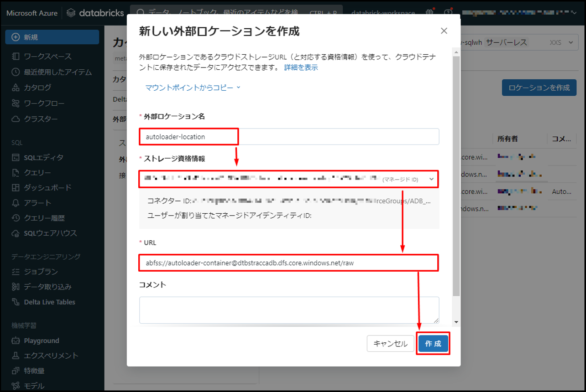Click the 新しい外部ロケーションを作成 dialog title
Viewport: 586px width, 392px height.
coord(219,31)
